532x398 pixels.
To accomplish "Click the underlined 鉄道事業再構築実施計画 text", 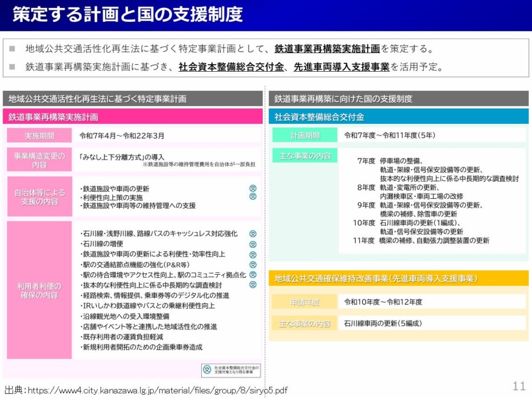I will tap(327, 49).
